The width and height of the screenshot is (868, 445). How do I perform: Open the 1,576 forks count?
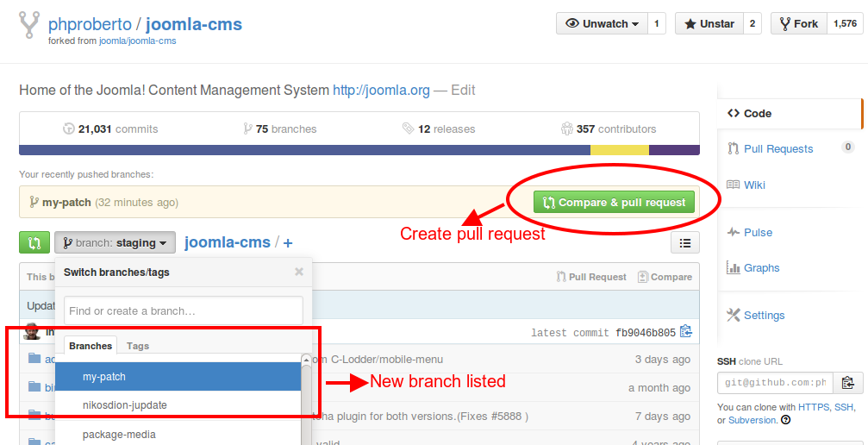[845, 24]
